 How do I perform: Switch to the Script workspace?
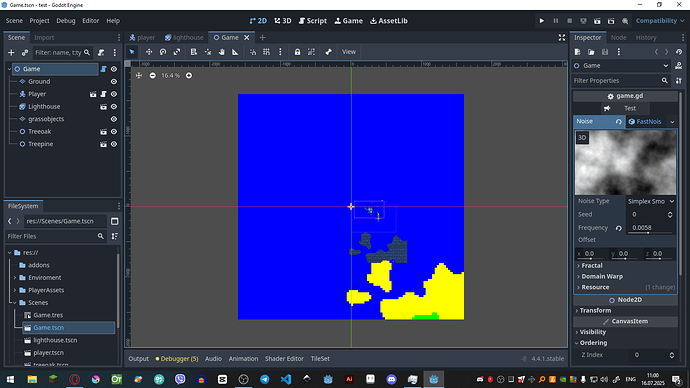point(312,21)
